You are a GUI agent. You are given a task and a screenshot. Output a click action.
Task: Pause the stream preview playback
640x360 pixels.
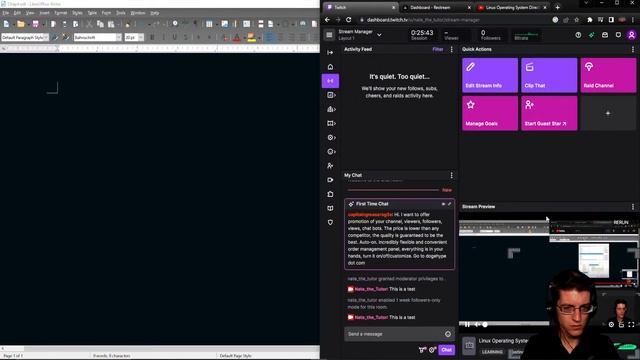467,324
